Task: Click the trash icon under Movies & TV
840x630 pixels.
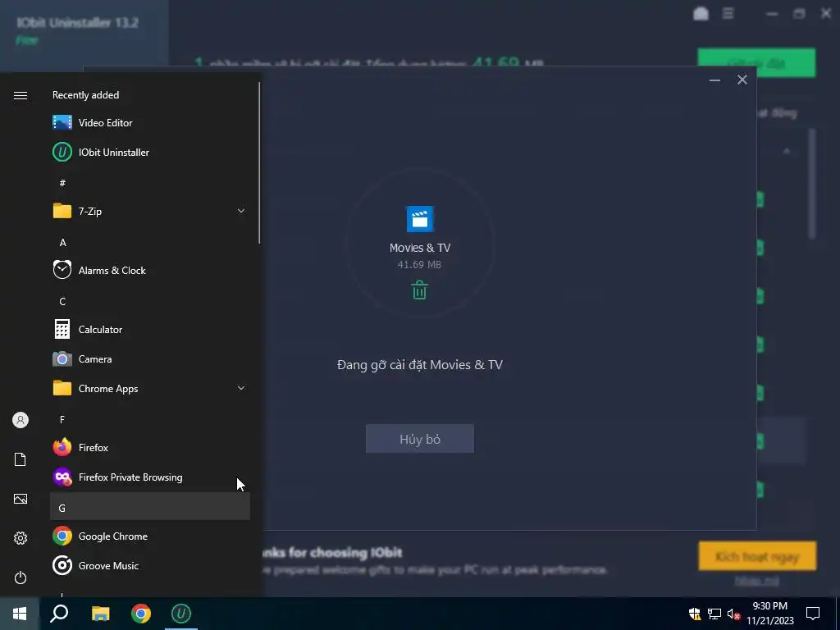Action: [x=419, y=290]
